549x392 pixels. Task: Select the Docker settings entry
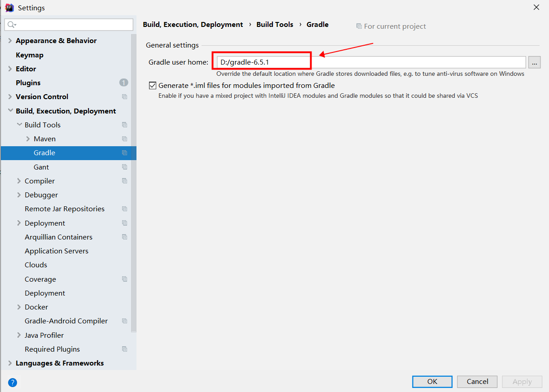click(x=36, y=307)
